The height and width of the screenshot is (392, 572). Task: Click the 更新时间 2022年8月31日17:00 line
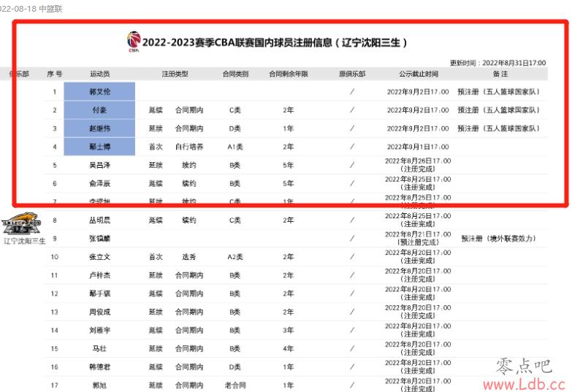point(497,63)
